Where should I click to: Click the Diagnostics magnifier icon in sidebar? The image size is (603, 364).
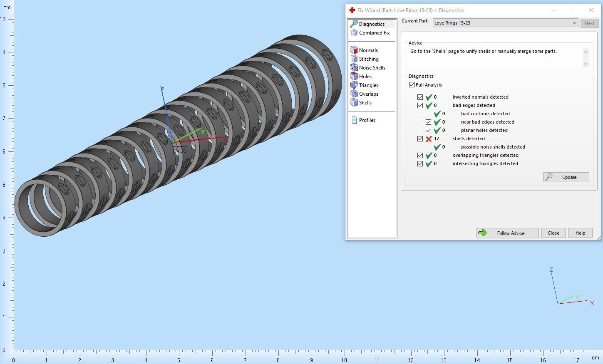click(354, 24)
